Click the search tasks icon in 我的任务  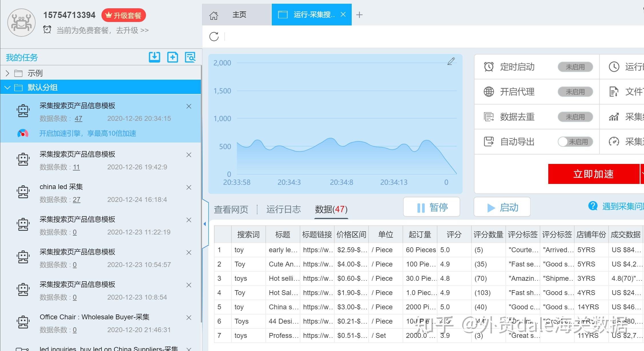[x=190, y=57]
